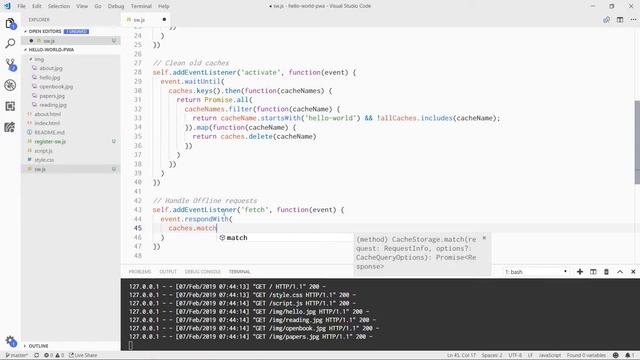This screenshot has height=360, width=640.
Task: Open the View menu
Action: (x=82, y=6)
